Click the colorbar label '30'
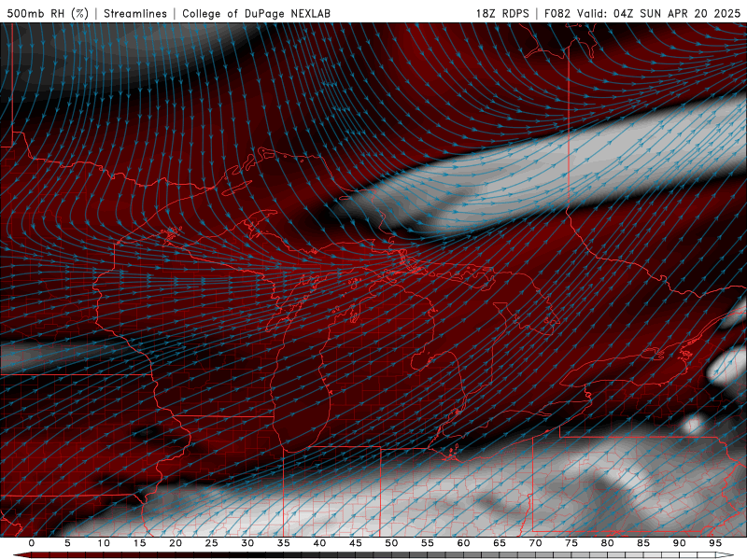Image resolution: width=747 pixels, height=560 pixels. (x=247, y=543)
